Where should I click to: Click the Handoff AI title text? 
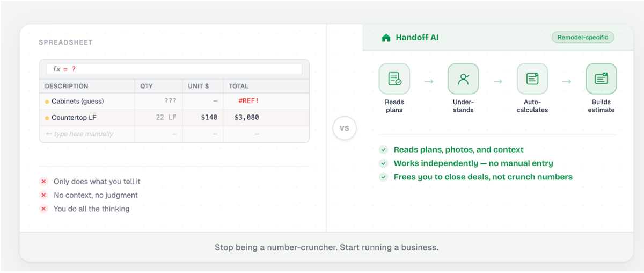tap(417, 38)
